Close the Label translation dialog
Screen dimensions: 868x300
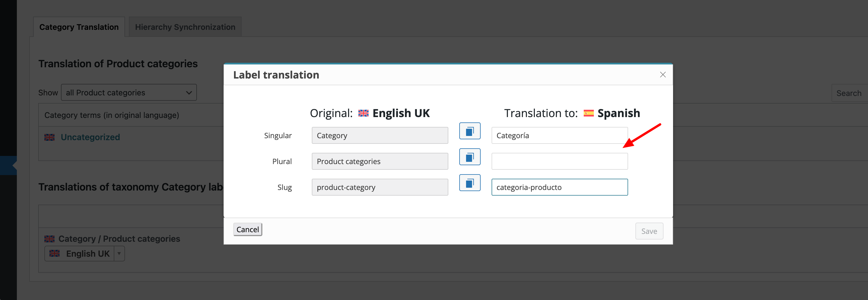click(x=662, y=75)
